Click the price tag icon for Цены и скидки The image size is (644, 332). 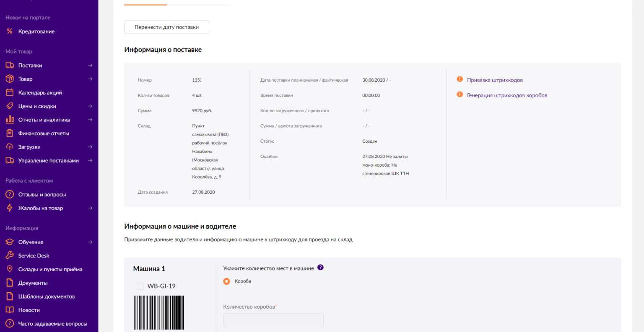pos(10,106)
